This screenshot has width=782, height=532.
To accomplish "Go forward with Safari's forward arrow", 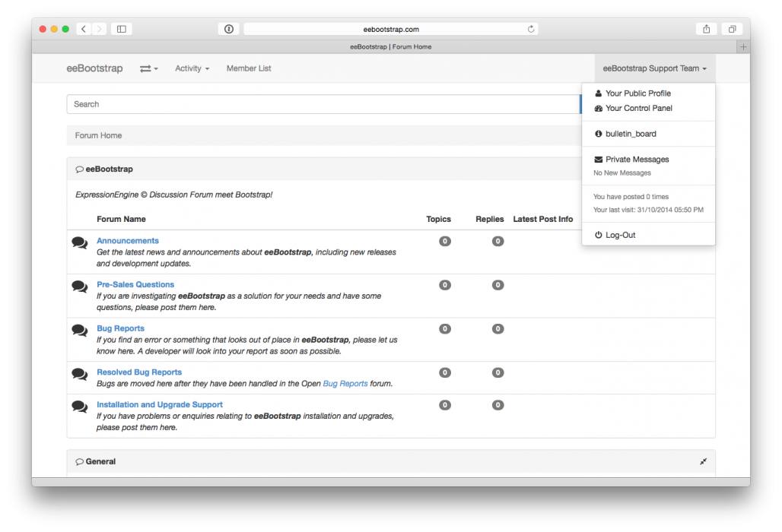I will tap(99, 29).
